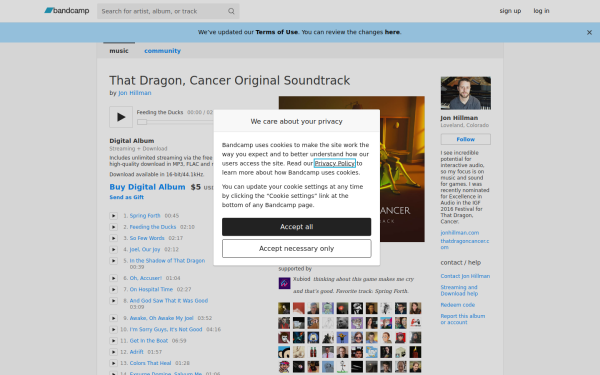Screen dimensions: 600x375
Task: Open So Few Words track title link
Action: tap(147, 238)
